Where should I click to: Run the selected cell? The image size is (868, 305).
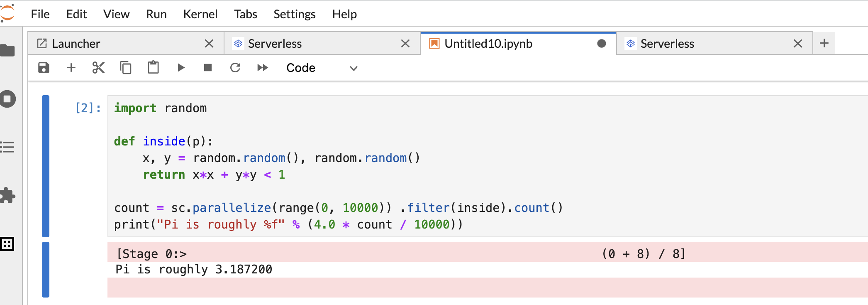coord(181,68)
